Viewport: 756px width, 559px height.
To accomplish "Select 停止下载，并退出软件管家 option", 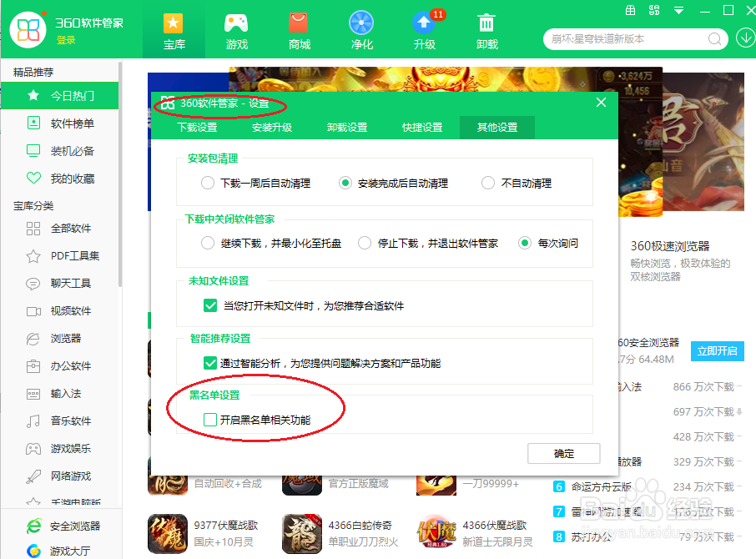I will point(365,243).
